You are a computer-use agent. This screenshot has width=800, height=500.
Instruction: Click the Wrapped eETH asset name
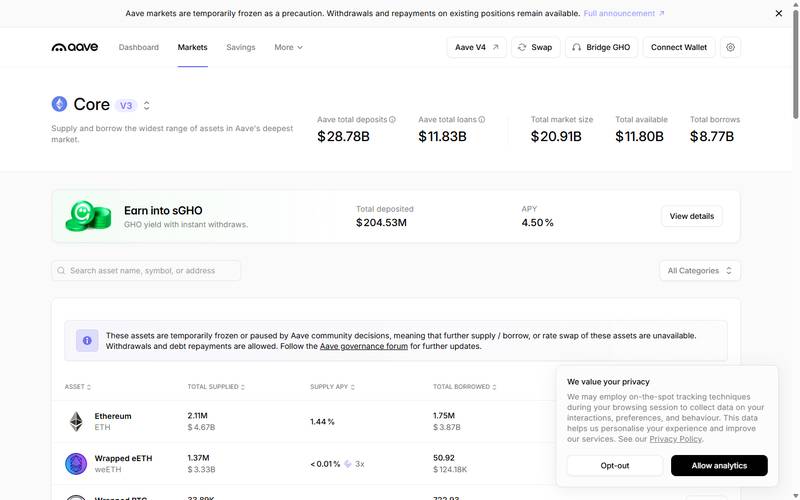pos(123,458)
